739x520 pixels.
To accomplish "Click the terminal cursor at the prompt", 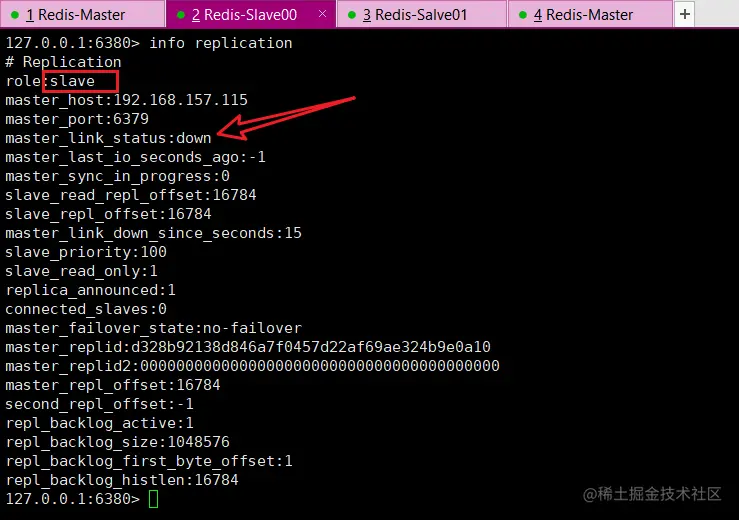I will tap(153, 499).
